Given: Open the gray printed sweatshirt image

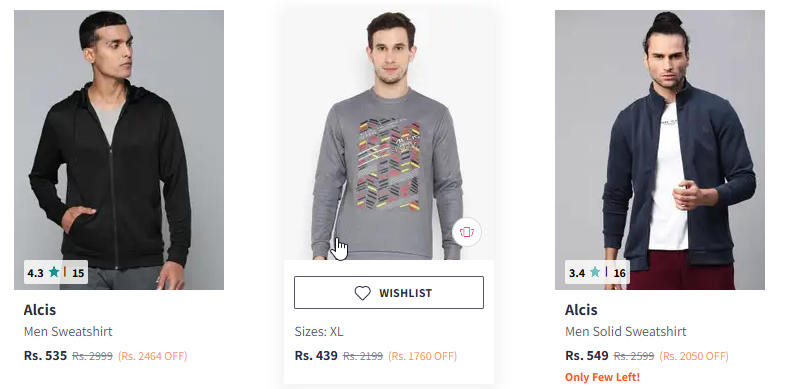Looking at the screenshot, I should [389, 135].
